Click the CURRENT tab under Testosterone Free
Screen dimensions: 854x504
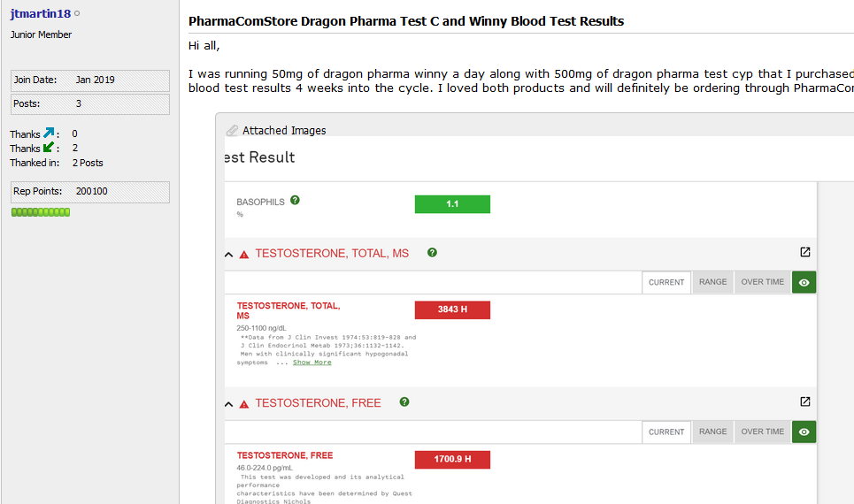tap(666, 431)
